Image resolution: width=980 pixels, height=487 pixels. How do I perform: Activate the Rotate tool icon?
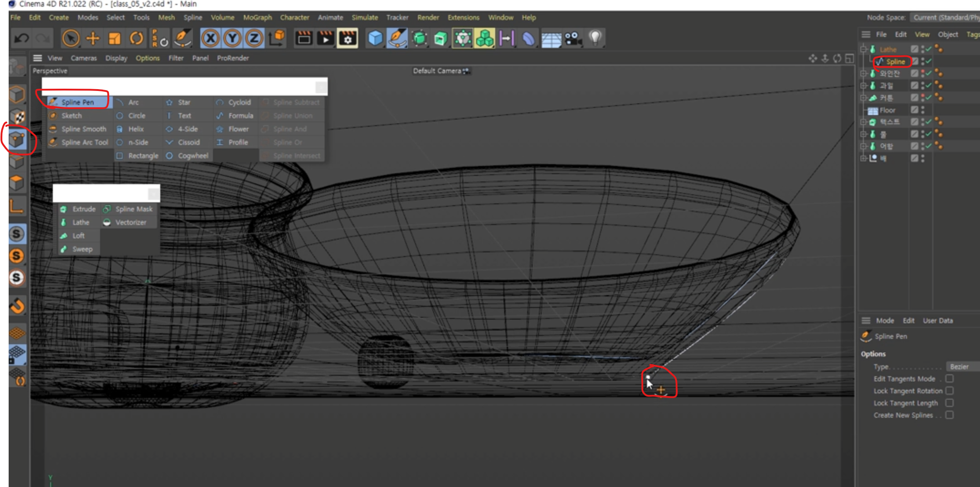(x=137, y=39)
